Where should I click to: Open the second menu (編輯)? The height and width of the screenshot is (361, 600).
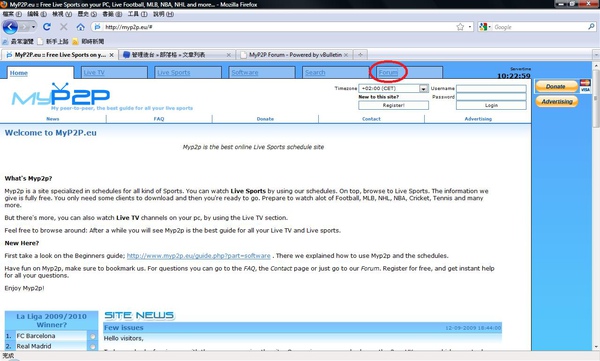(x=37, y=14)
